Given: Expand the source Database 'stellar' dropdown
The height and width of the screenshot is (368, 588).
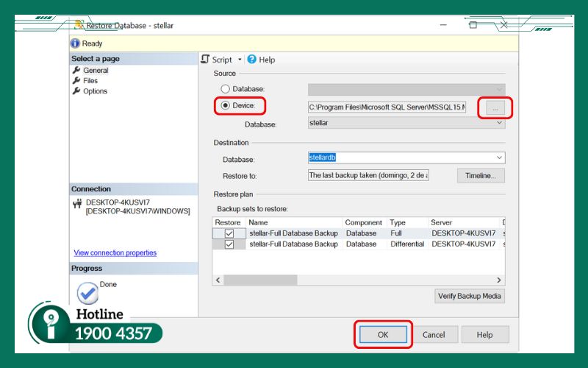Looking at the screenshot, I should tap(499, 123).
